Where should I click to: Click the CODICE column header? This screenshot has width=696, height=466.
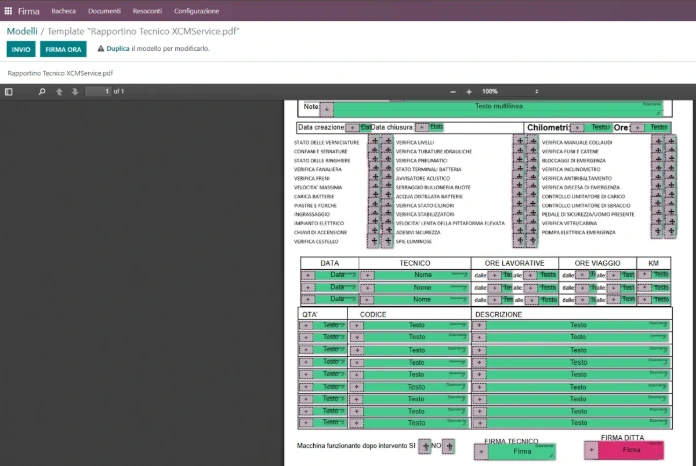[x=373, y=314]
